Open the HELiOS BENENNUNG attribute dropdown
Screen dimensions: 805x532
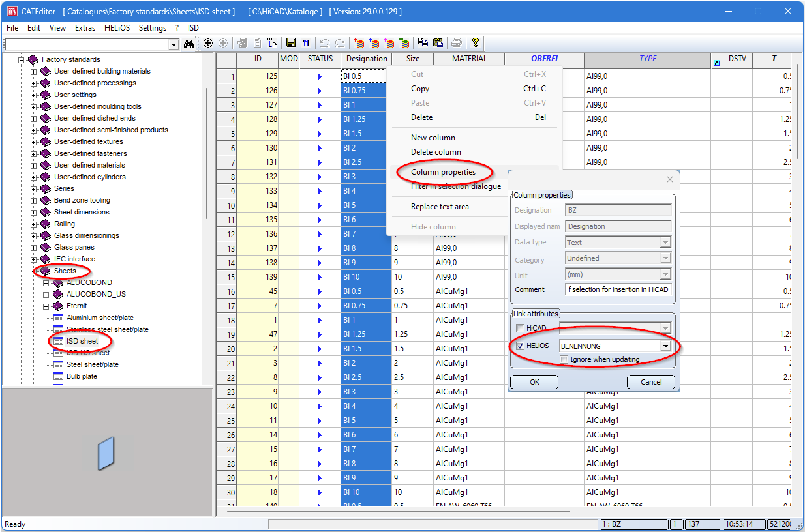click(x=665, y=346)
